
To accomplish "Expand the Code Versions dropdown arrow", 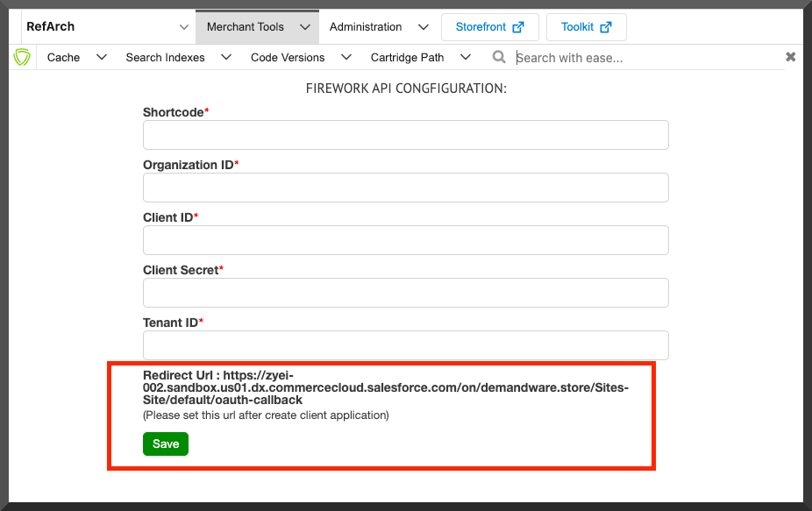I will click(345, 57).
